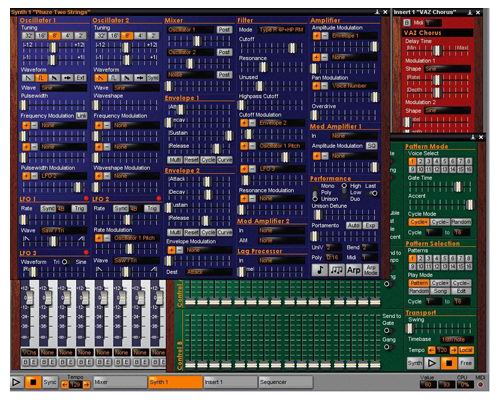This screenshot has width=500, height=400.
Task: Click the plus polarity for Pan Modulation
Action: pyautogui.click(x=316, y=86)
